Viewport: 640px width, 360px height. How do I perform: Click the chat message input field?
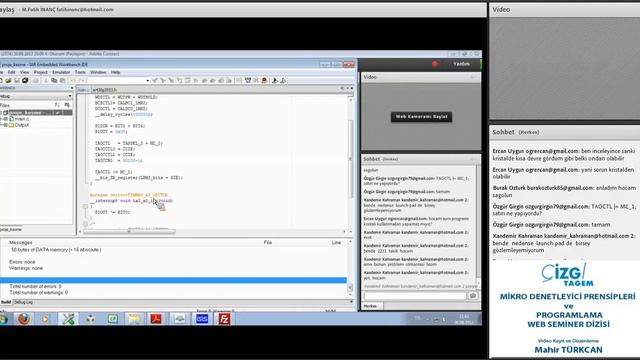coord(415,296)
